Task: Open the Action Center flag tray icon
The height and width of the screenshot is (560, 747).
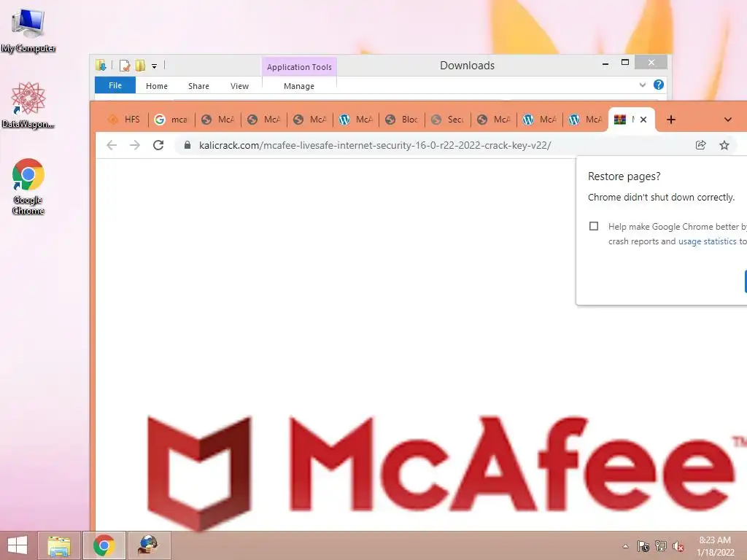Action: coord(643,546)
